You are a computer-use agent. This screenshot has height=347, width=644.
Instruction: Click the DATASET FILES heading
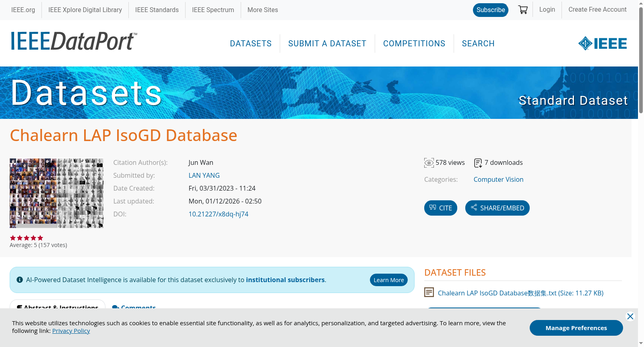pos(455,272)
